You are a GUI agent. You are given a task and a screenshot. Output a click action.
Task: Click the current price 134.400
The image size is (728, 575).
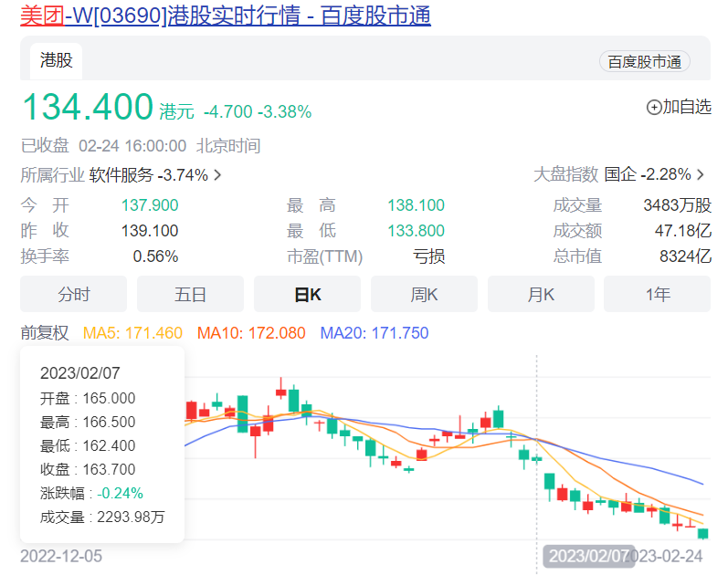[88, 107]
